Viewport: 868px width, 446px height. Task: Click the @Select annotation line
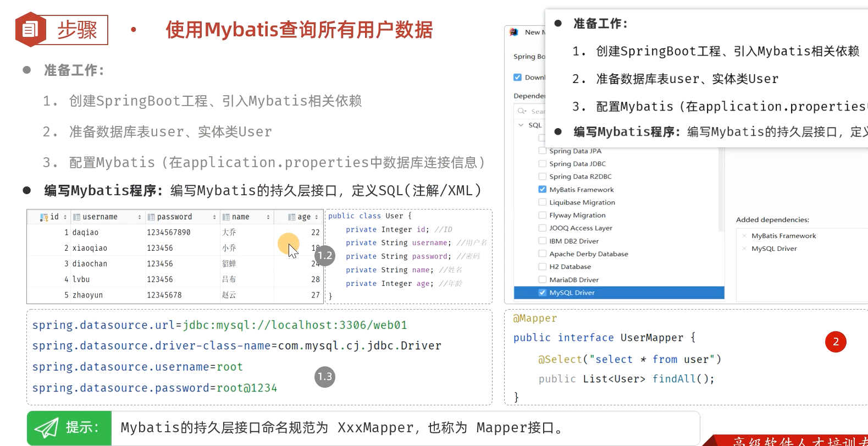click(629, 359)
